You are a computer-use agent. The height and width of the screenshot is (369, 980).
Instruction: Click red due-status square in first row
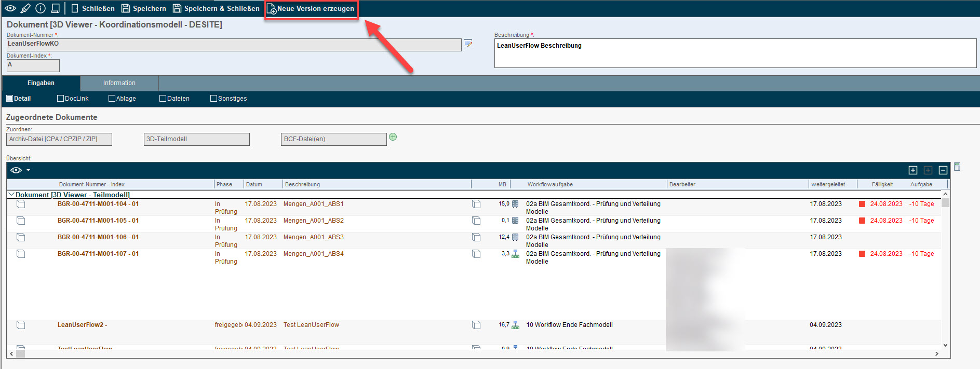pos(862,204)
